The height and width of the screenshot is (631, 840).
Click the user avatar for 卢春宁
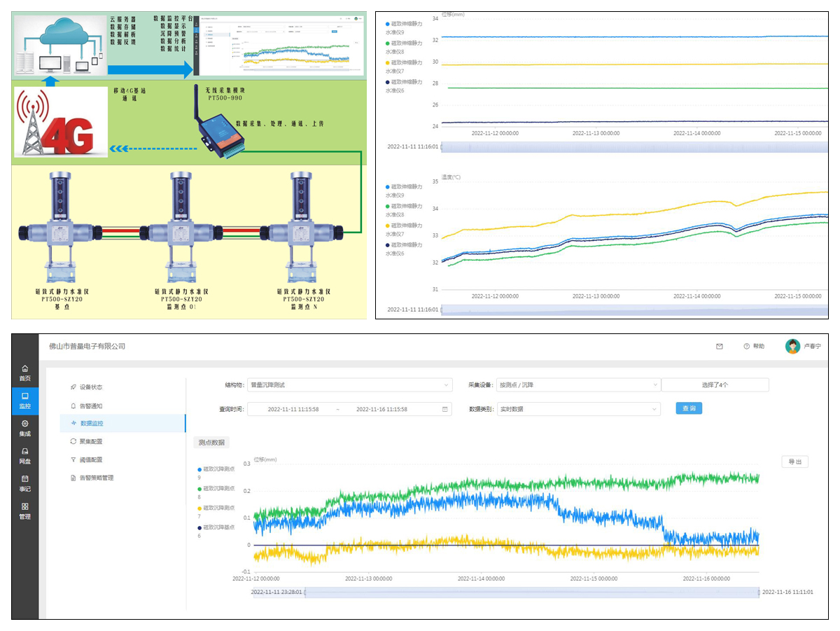click(x=792, y=346)
